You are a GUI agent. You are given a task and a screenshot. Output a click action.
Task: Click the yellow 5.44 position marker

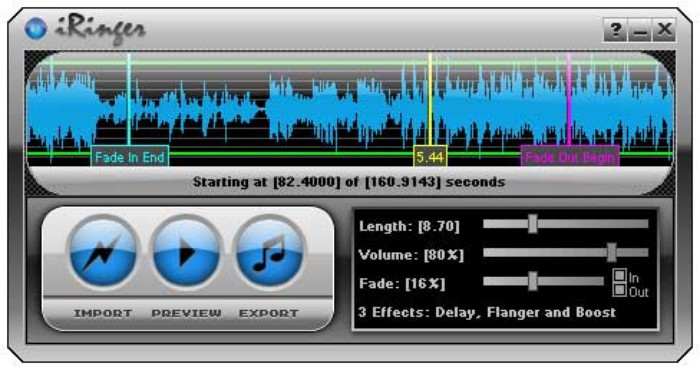430,157
